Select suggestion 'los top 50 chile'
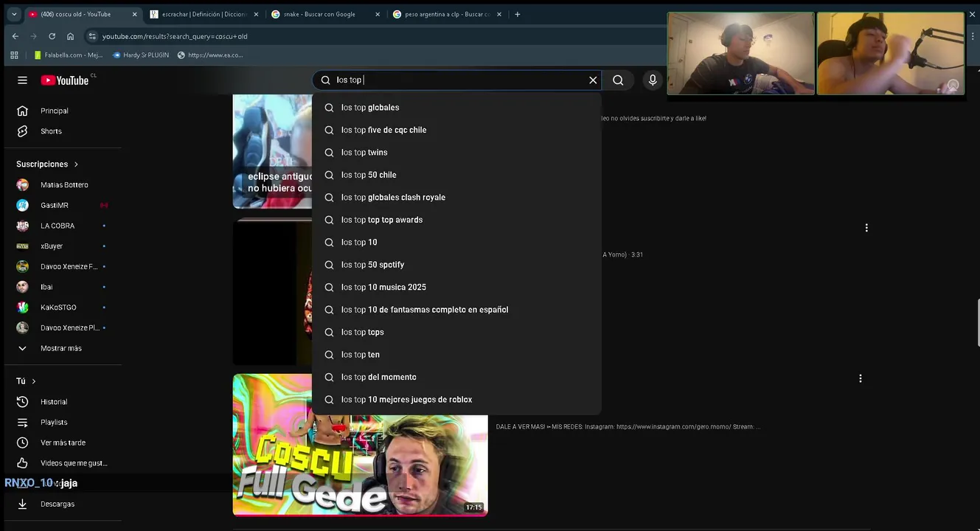Viewport: 980px width, 531px height. [x=456, y=175]
